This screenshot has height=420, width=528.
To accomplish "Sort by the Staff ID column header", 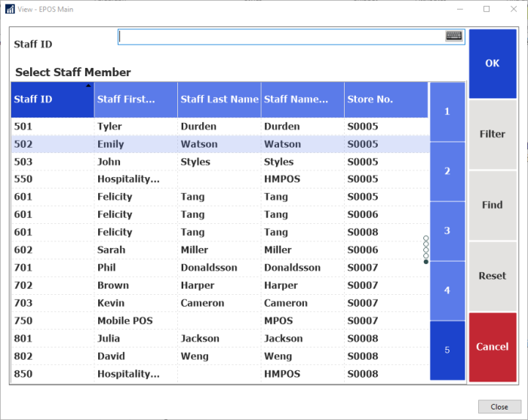I will click(53, 100).
